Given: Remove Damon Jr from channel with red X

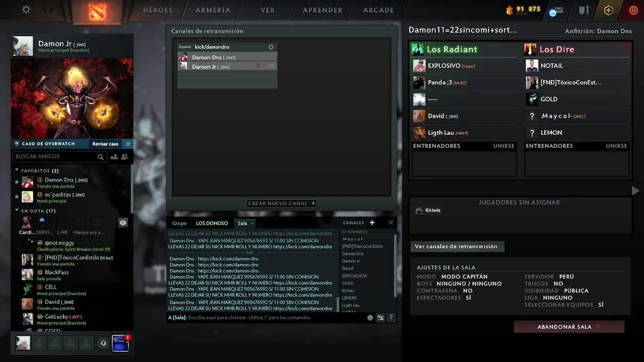Looking at the screenshot, I should (x=258, y=66).
